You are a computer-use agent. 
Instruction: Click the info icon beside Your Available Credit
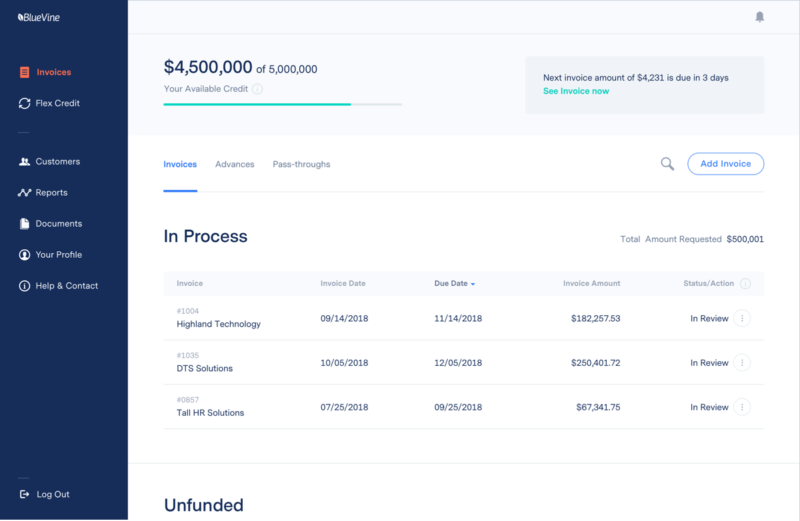coord(257,89)
